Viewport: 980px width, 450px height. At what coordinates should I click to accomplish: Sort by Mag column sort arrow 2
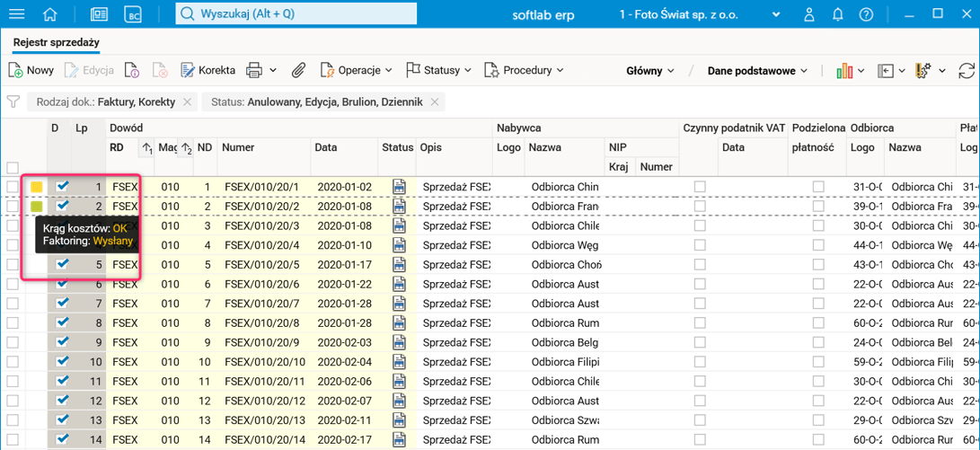coord(186,148)
